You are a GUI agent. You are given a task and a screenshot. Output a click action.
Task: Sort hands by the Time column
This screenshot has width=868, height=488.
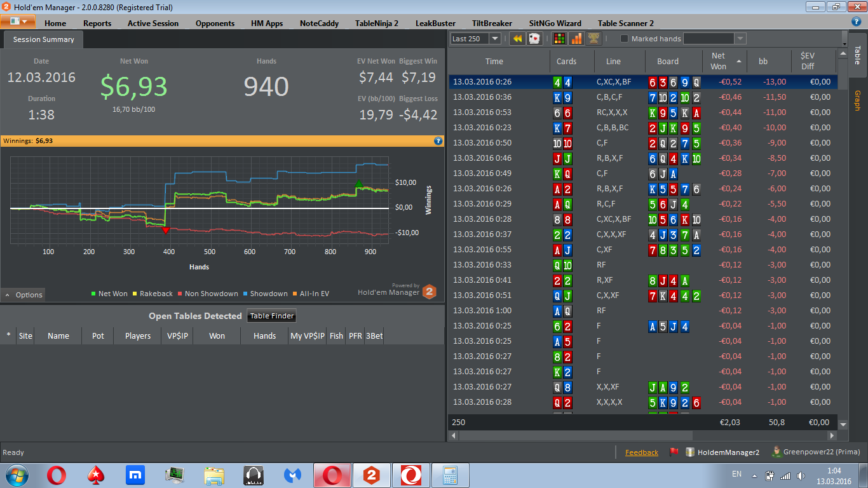[x=494, y=62]
